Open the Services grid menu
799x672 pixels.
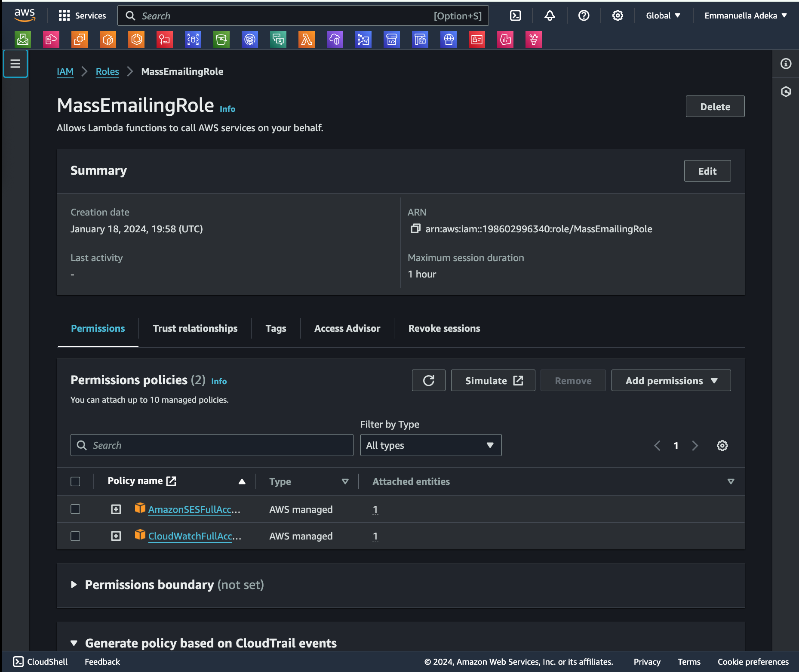point(82,15)
